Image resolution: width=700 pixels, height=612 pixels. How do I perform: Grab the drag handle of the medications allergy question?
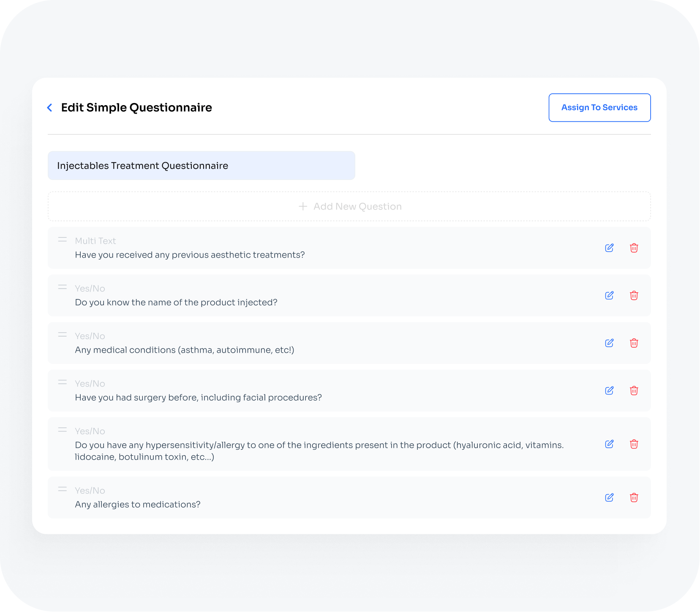[x=62, y=489]
